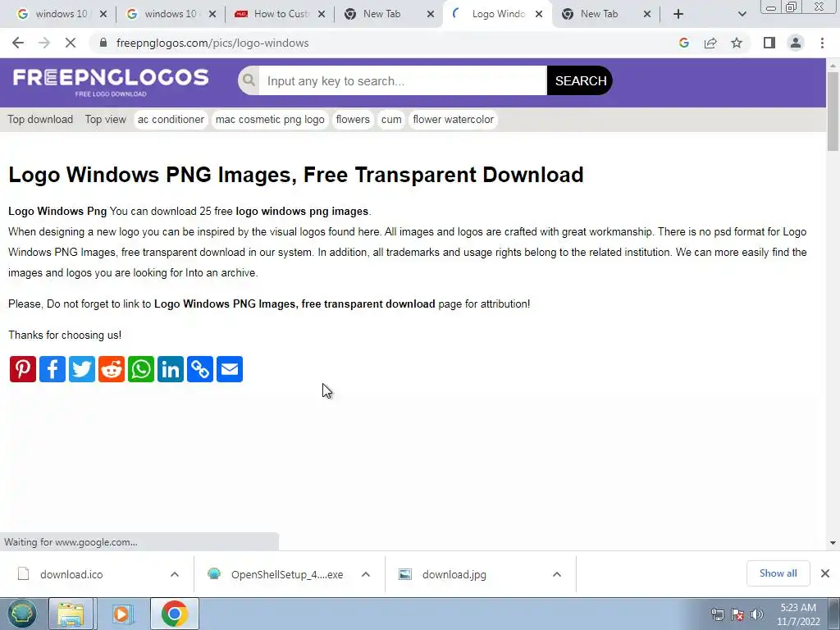The image size is (840, 630).
Task: Open Action Center flag tray icon
Action: click(737, 614)
